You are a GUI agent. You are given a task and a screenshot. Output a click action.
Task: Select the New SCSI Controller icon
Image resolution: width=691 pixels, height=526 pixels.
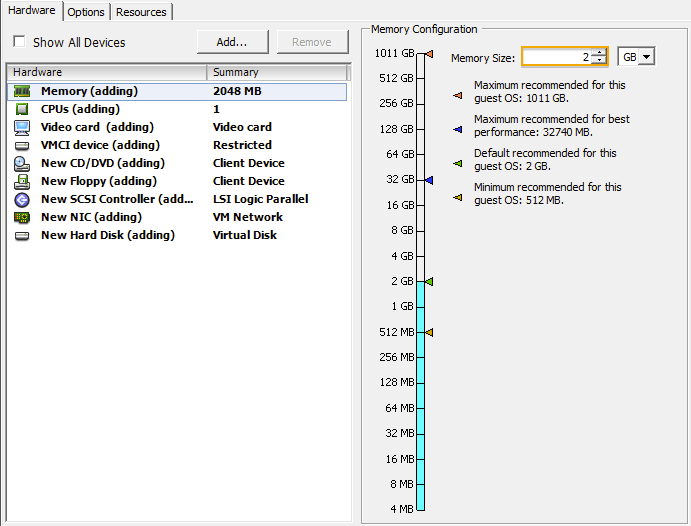[x=22, y=199]
